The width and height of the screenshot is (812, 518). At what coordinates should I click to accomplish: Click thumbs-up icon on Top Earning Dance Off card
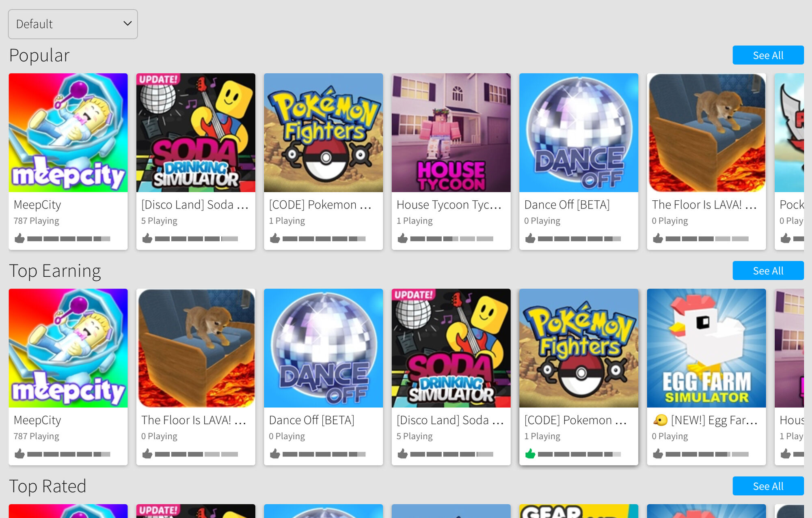[275, 454]
